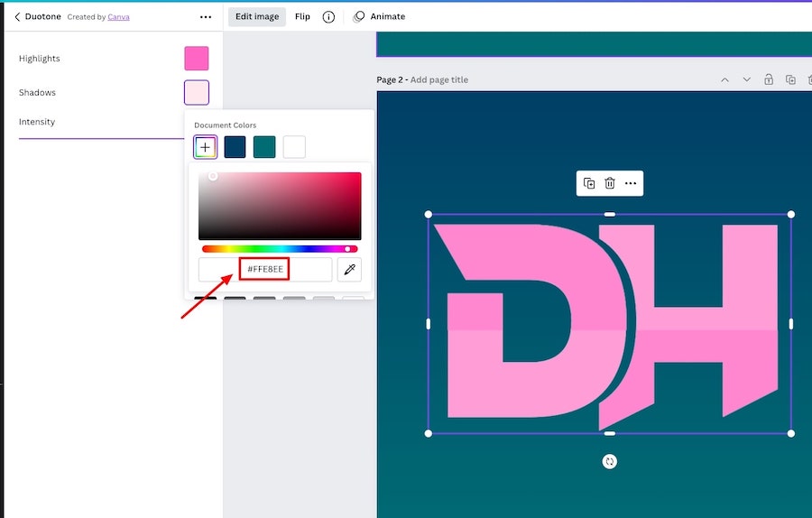This screenshot has height=518, width=812.
Task: Pick a color with the eyedropper tool
Action: pos(349,269)
